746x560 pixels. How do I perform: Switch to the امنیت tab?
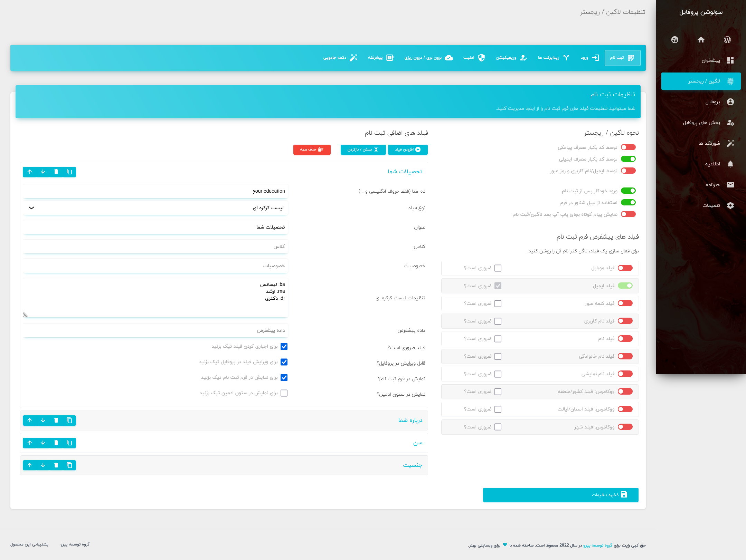(474, 58)
